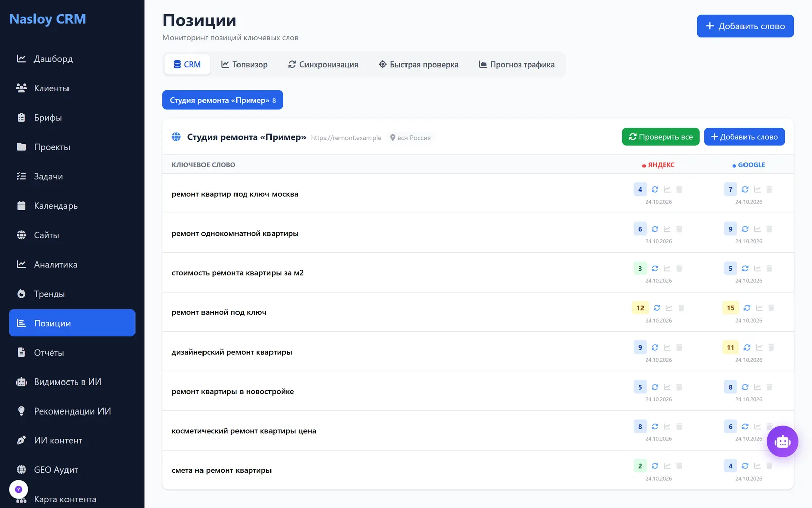Click the Nasloy CRM logo
812x508 pixels.
click(x=48, y=19)
